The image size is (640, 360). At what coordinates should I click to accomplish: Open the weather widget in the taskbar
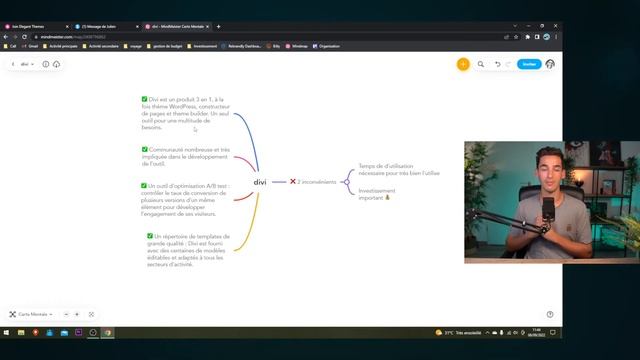[x=458, y=333]
